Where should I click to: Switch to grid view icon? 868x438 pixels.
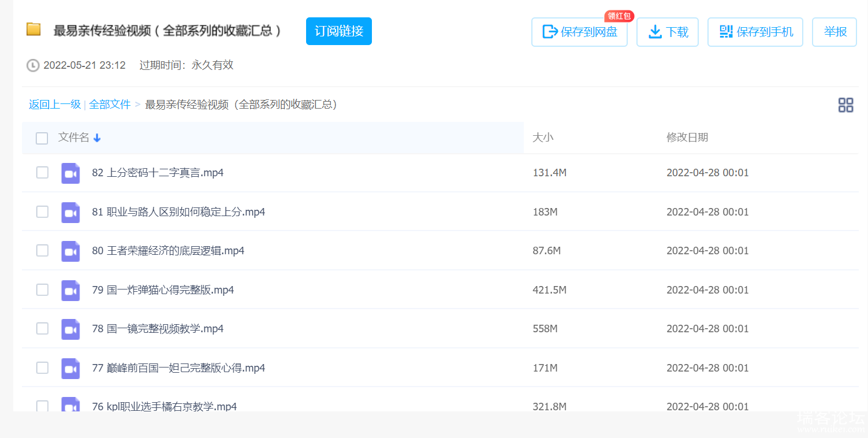click(845, 105)
